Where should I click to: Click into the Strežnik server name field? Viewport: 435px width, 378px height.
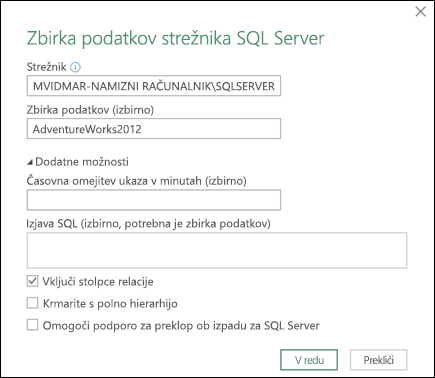tap(154, 86)
